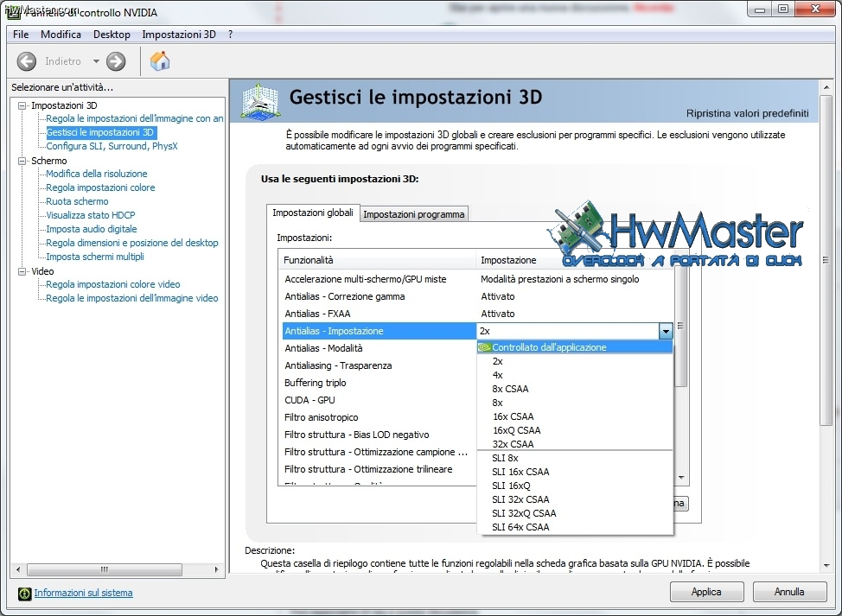Choose 2x in the antialiasing dropdown list
842x616 pixels.
(x=575, y=362)
